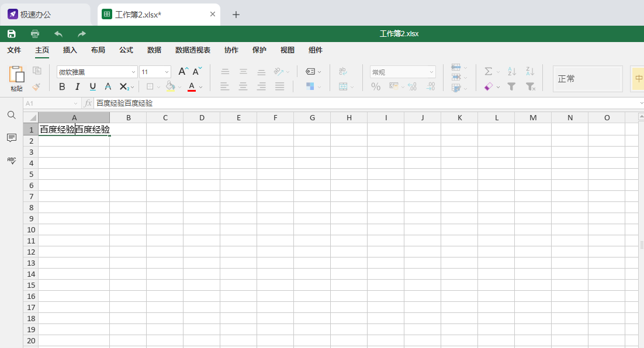
Task: Align text to the vertical middle
Action: tap(243, 72)
